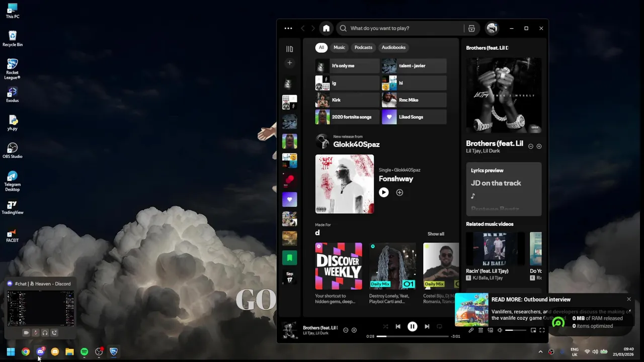The width and height of the screenshot is (644, 362).
Task: Navigate back with the left arrow
Action: pos(303,28)
